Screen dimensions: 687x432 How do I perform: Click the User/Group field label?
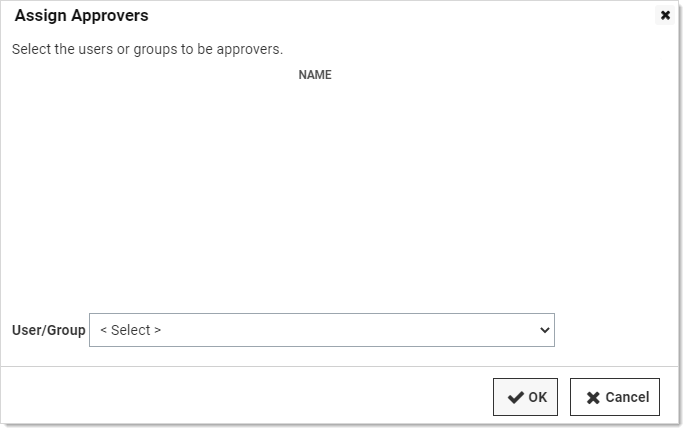coord(49,330)
